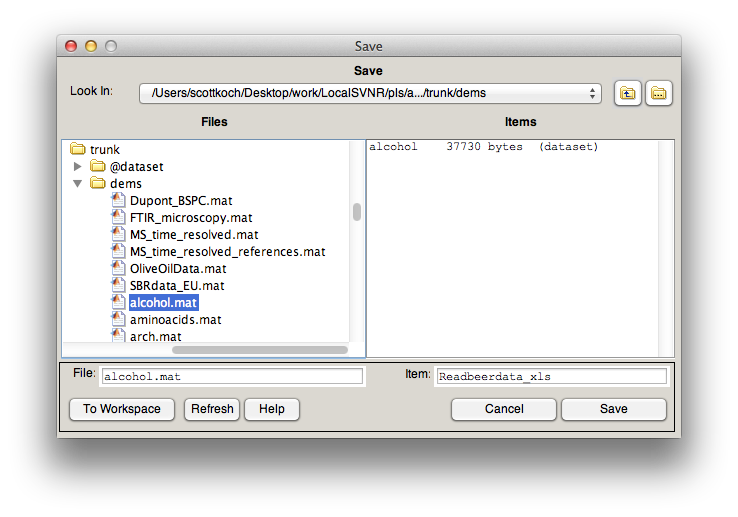Click the trunk folder icon
Screen dimensions: 738x517
[78, 150]
